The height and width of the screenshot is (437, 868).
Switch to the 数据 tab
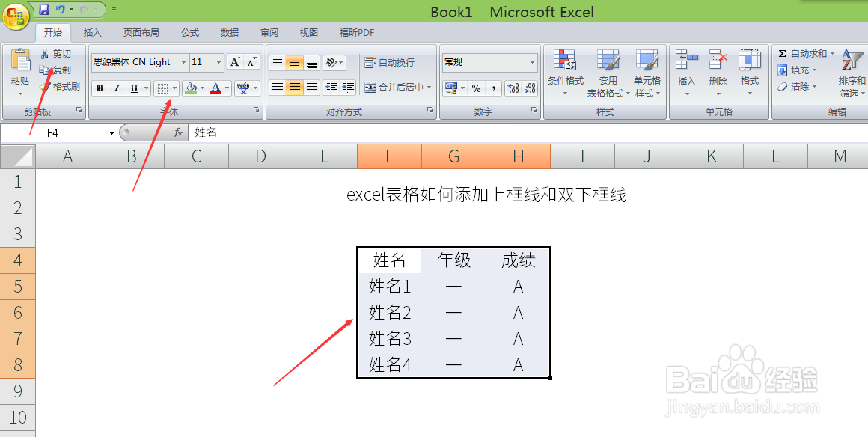pyautogui.click(x=229, y=33)
